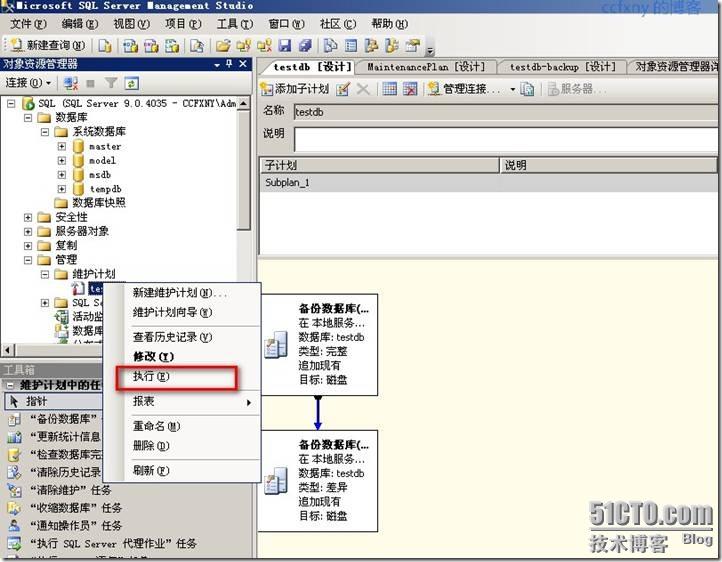
Task: Click the remove schedule calendar icon
Action: (x=410, y=89)
